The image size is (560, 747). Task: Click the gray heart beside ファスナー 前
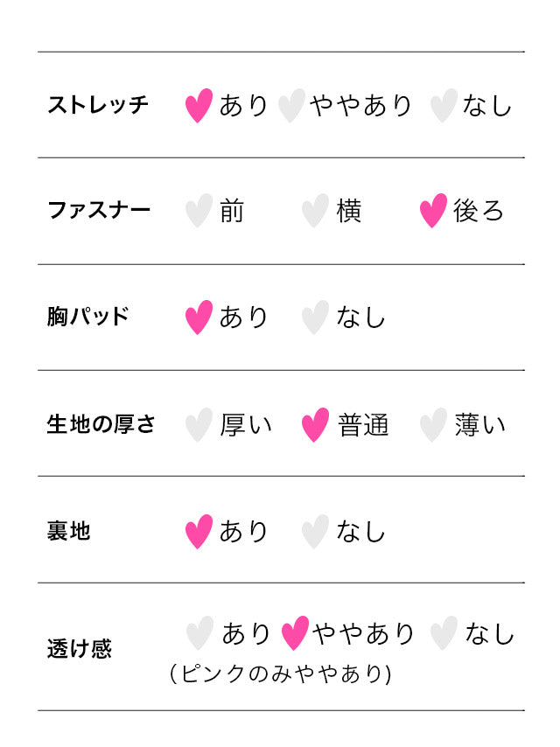click(x=199, y=212)
